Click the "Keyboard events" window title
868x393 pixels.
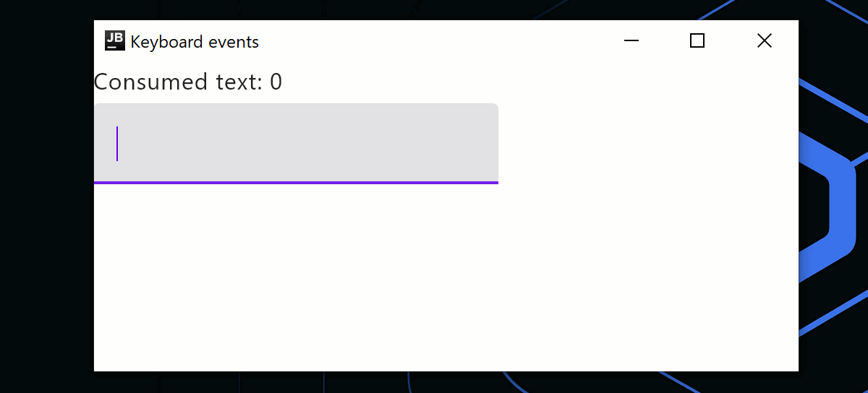[195, 42]
